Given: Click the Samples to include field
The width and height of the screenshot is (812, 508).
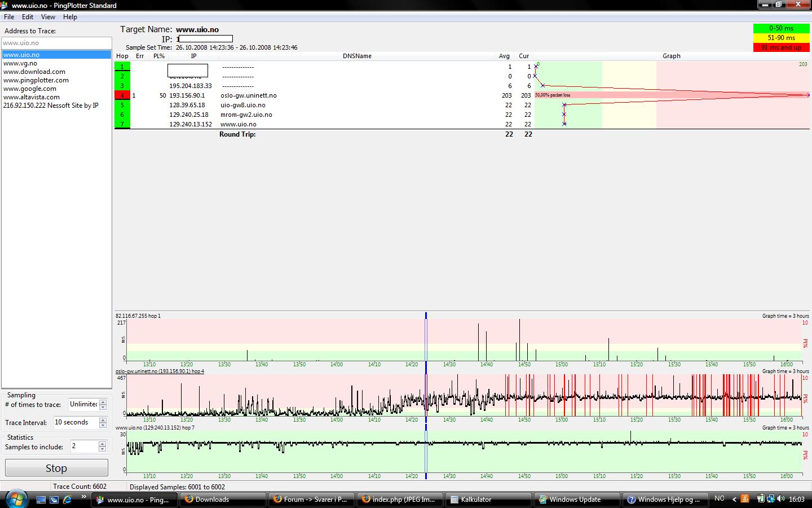Looking at the screenshot, I should [x=84, y=446].
